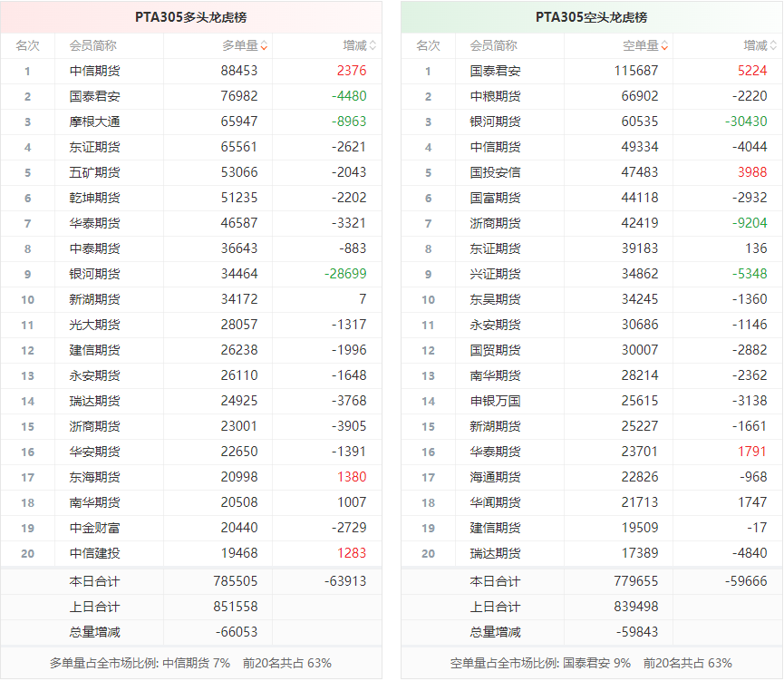Select the PTA305多头龙虎榜 title header
Image resolution: width=784 pixels, height=681 pixels.
[191, 17]
